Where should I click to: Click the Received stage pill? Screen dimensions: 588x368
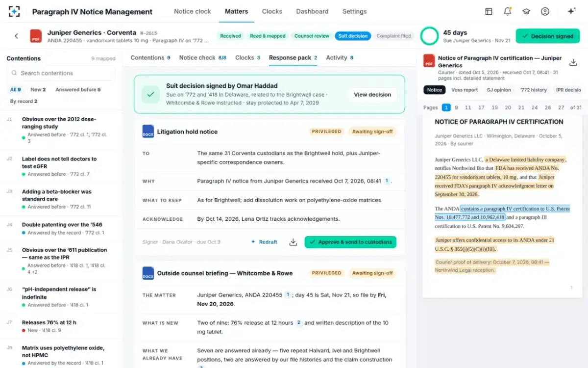[230, 36]
